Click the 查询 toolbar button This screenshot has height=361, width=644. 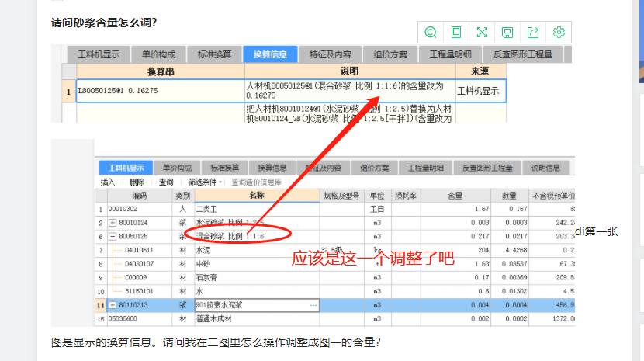point(166,182)
